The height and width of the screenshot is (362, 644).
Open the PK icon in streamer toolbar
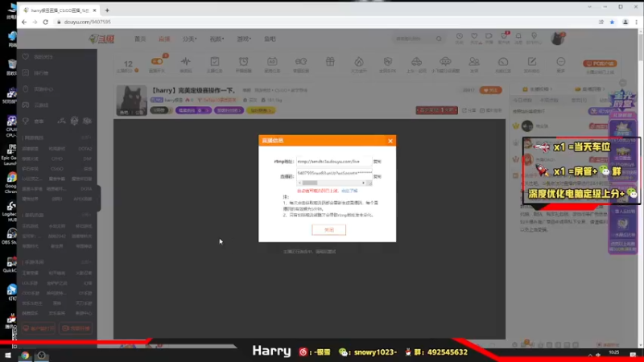(x=388, y=62)
